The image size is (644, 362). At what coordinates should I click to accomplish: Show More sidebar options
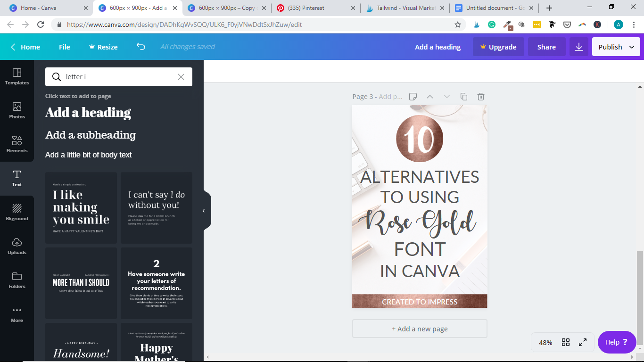pyautogui.click(x=17, y=314)
